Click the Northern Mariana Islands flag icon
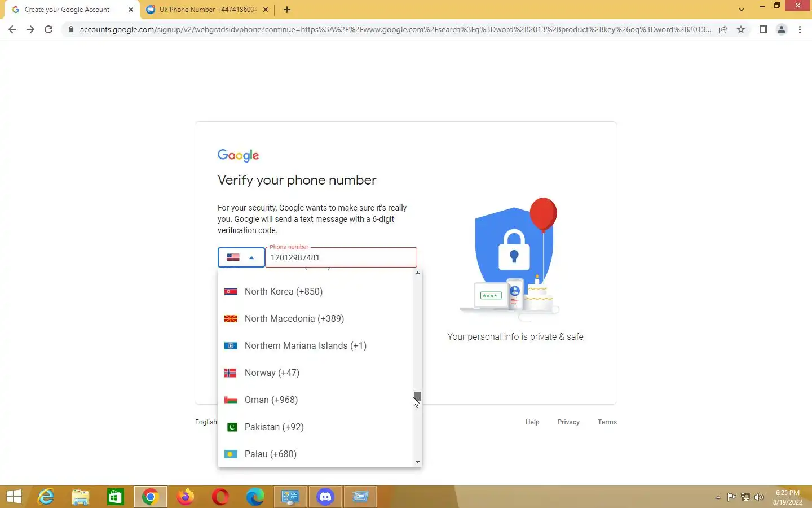Viewport: 812px width, 508px height. click(x=231, y=346)
